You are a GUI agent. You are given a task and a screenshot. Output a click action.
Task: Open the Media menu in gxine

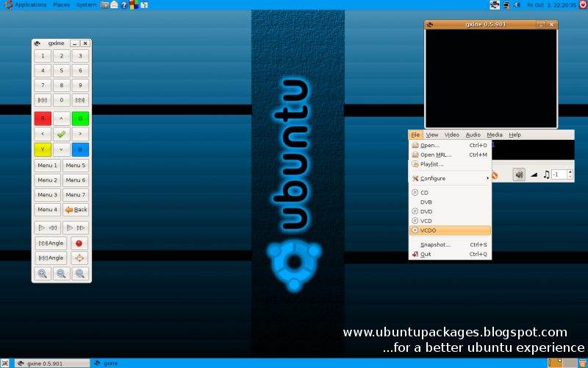pyautogui.click(x=495, y=135)
